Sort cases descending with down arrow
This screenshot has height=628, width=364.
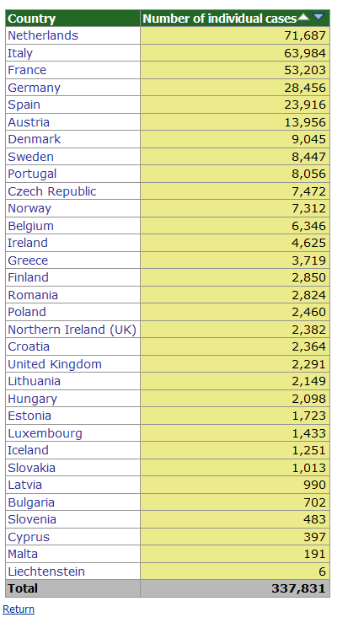click(x=318, y=17)
